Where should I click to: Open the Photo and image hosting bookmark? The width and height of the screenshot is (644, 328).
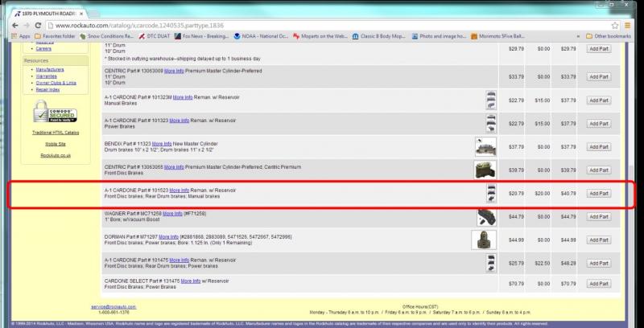439,36
